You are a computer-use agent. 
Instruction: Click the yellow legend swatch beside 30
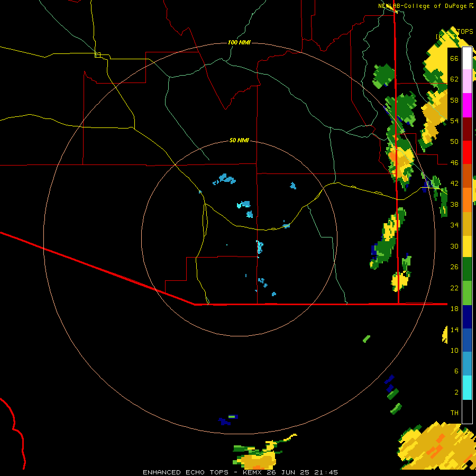pyautogui.click(x=467, y=246)
